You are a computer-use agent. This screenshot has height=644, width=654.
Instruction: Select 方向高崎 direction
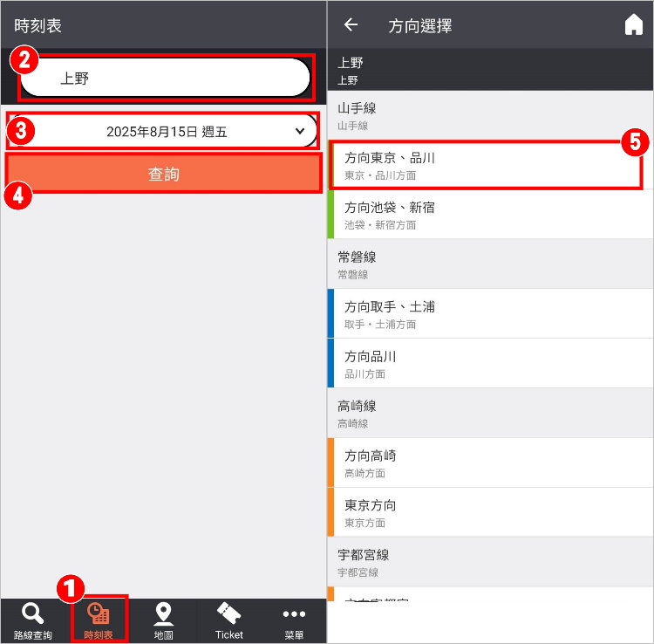pos(490,462)
